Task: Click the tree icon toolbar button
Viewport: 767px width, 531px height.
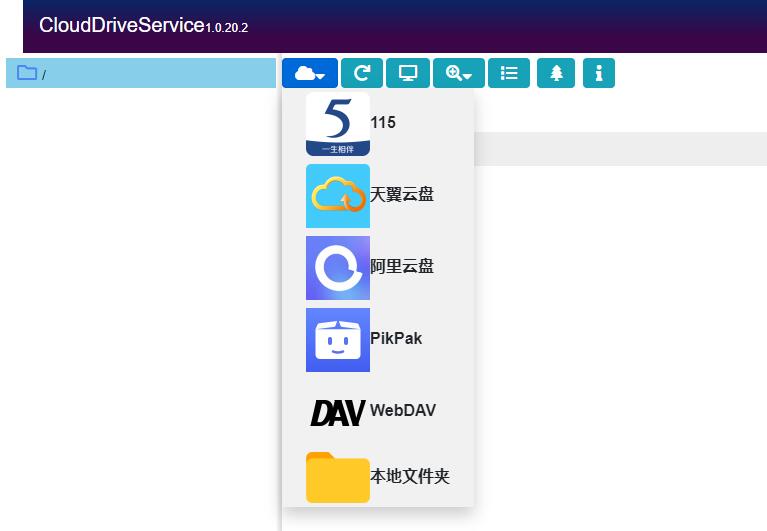Action: (x=556, y=73)
